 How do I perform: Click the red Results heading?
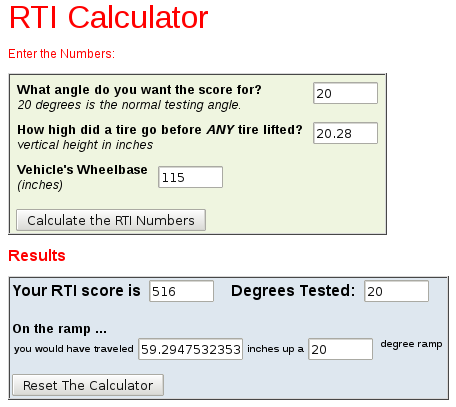(37, 256)
